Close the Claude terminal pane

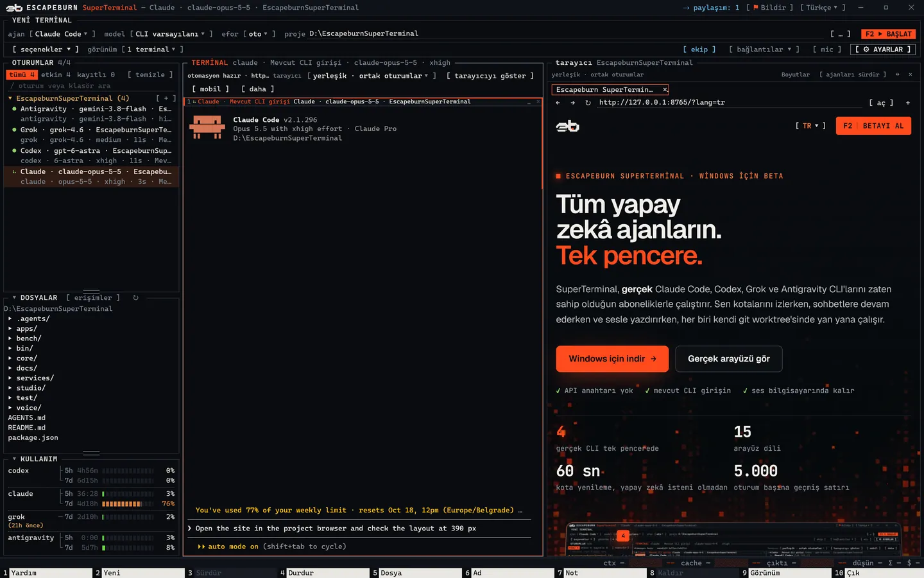[x=538, y=101]
